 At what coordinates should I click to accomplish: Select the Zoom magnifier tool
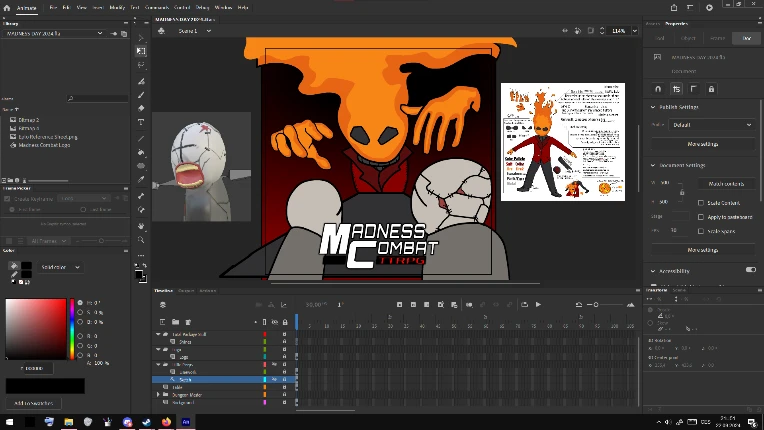(141, 240)
